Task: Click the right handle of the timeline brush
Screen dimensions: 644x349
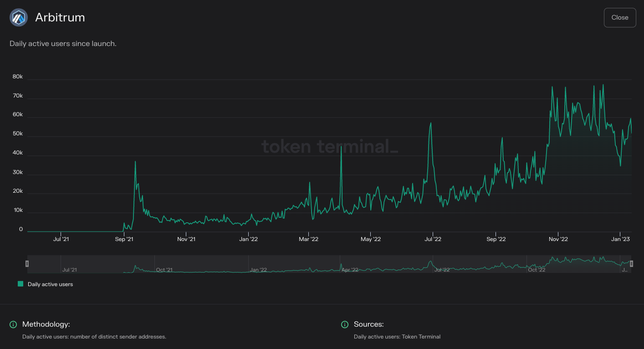Action: (x=632, y=263)
